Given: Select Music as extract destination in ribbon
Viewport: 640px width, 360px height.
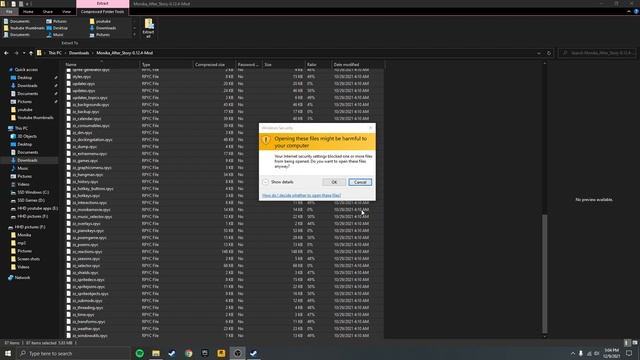Looking at the screenshot, I should (58, 35).
